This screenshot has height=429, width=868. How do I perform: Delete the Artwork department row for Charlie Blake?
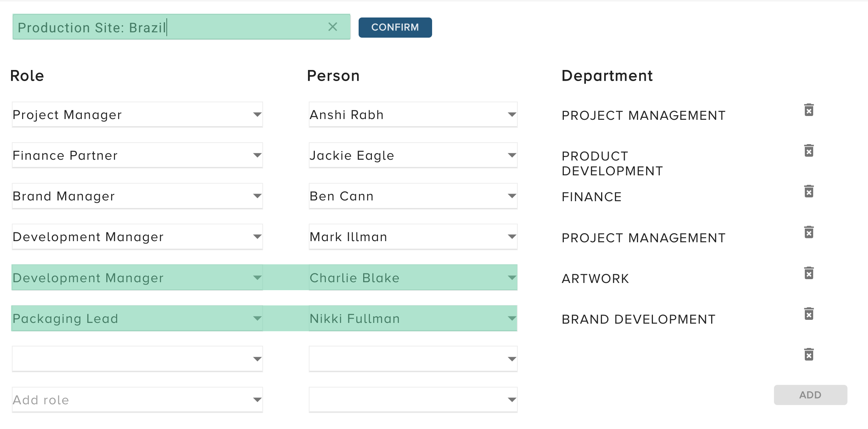point(809,273)
